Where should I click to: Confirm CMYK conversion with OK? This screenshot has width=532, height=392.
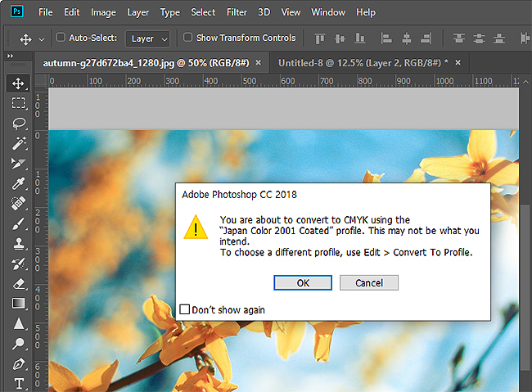(303, 282)
